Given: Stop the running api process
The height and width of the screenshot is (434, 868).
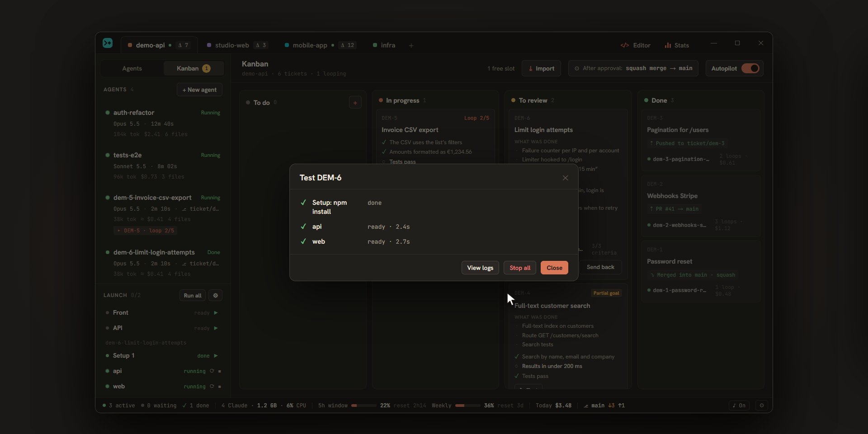Looking at the screenshot, I should (x=220, y=371).
